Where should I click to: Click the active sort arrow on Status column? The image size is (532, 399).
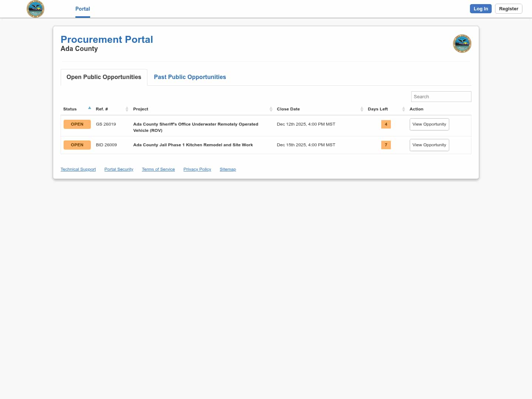tap(89, 108)
